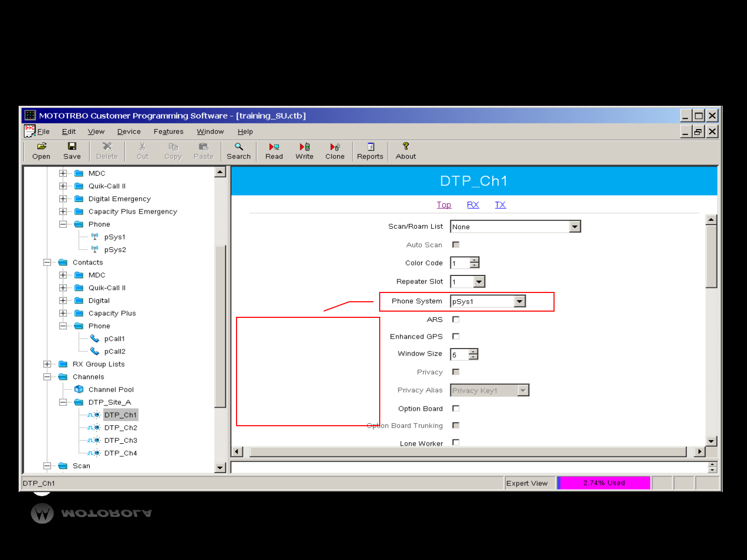
Task: Select DTP_Ch4 channel in tree
Action: coord(120,453)
